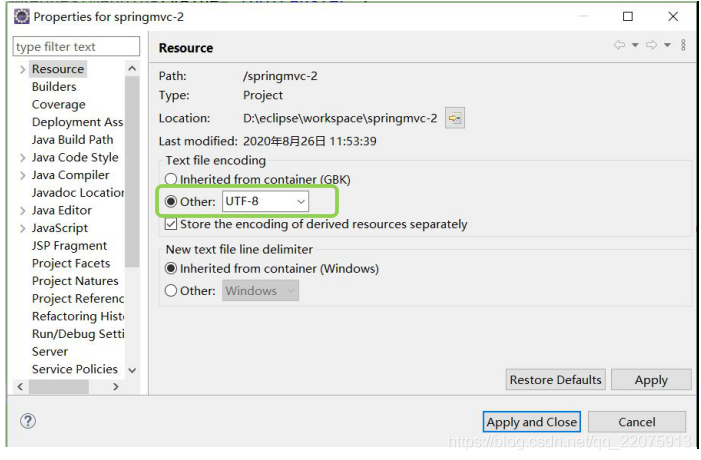The width and height of the screenshot is (701, 460).
Task: Expand the JavaScript node
Action: point(22,228)
